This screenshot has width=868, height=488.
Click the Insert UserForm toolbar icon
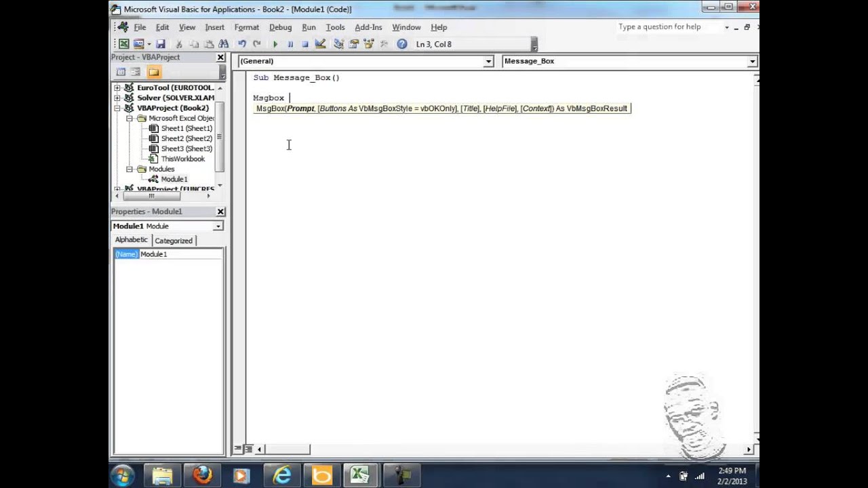pyautogui.click(x=138, y=44)
